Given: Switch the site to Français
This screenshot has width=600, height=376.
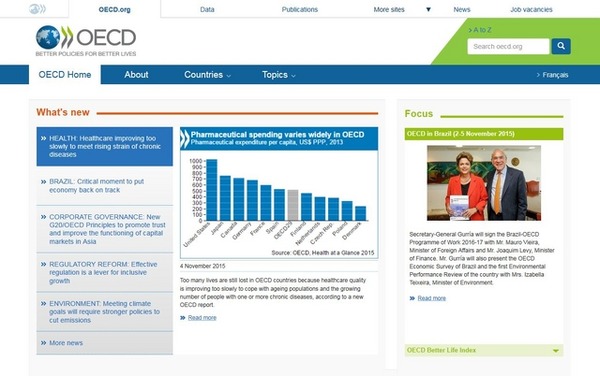Looking at the screenshot, I should (x=552, y=75).
